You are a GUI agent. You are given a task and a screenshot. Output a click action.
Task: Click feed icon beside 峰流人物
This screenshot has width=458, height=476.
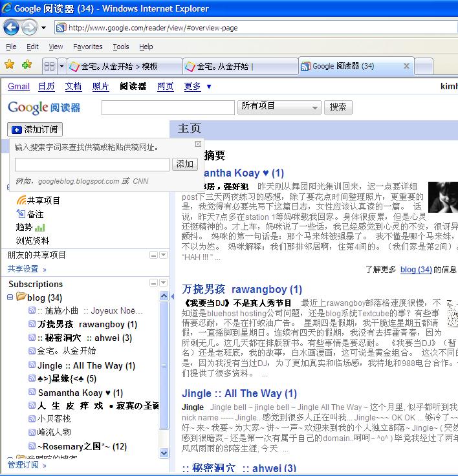click(x=32, y=432)
